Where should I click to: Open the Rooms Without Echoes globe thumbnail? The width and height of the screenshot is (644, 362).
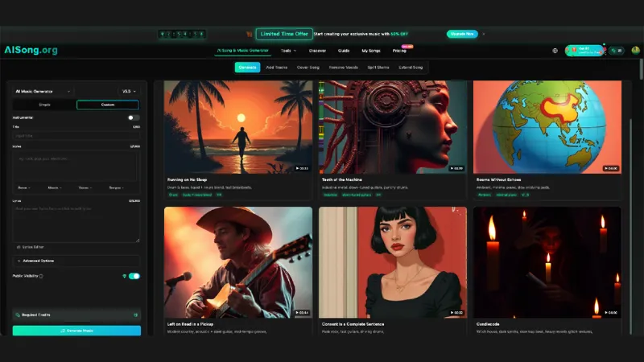[547, 127]
